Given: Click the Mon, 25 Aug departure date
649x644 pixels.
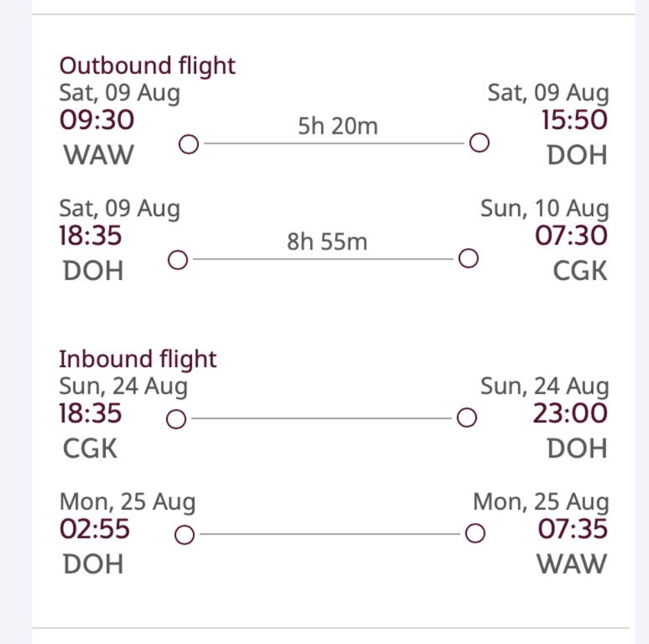Looking at the screenshot, I should (128, 502).
